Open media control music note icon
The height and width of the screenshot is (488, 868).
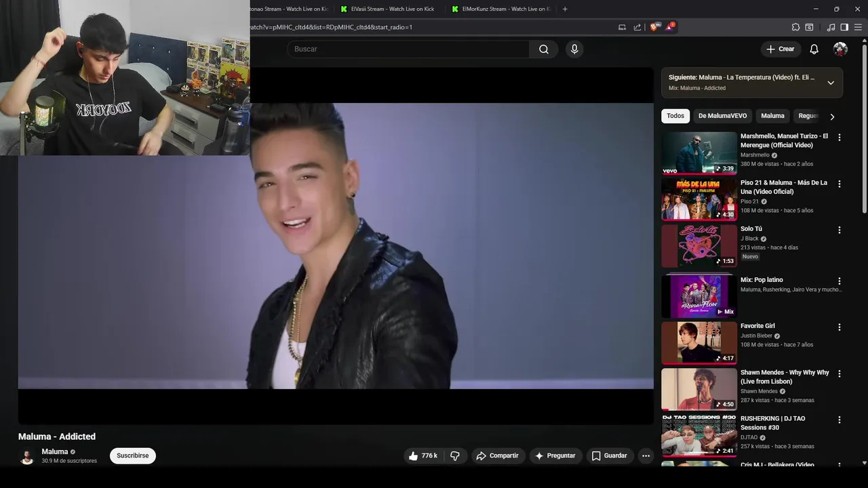(831, 27)
